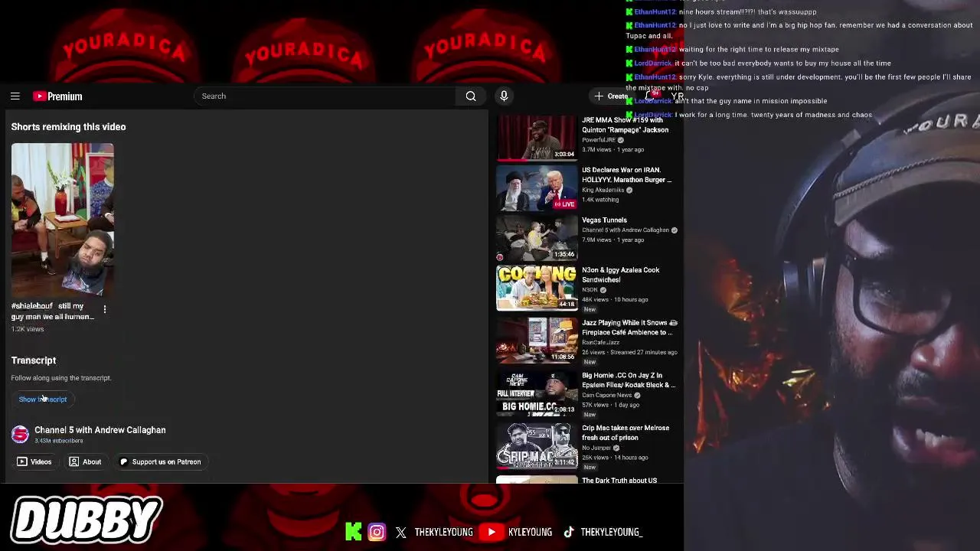Open the Create button

pos(610,96)
